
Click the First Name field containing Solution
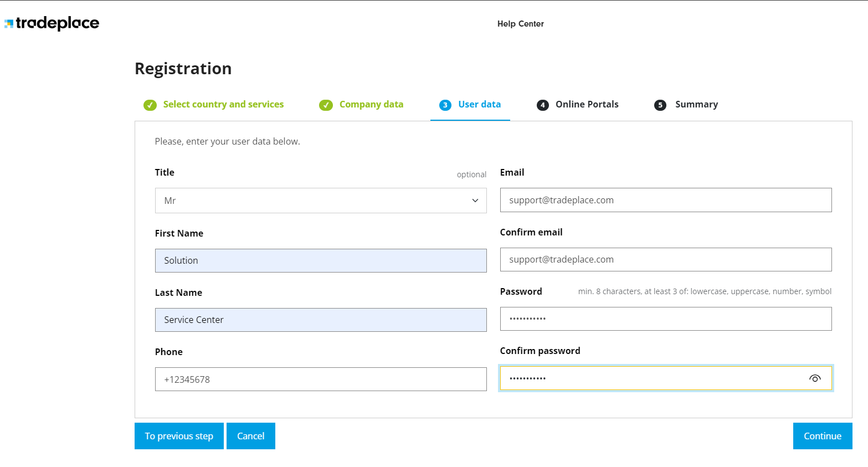tap(321, 260)
